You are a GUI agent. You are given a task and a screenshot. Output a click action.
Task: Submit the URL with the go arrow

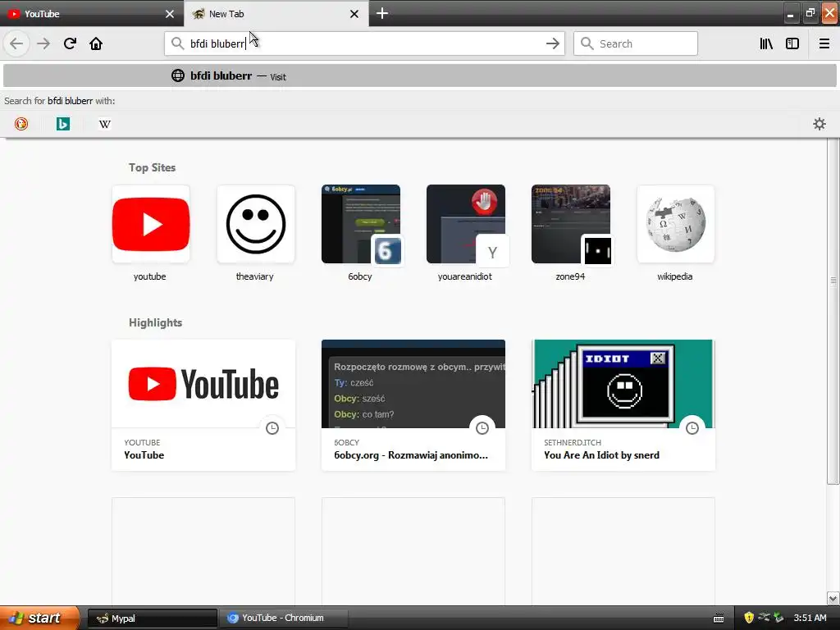pos(552,43)
